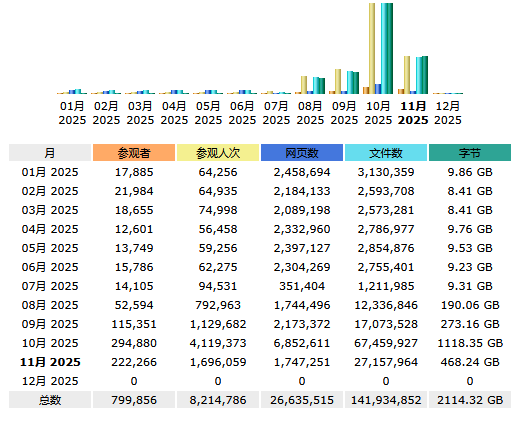Image resolution: width=522 pixels, height=423 pixels.
Task: Click 08月 2025 in the table
Action: point(50,305)
